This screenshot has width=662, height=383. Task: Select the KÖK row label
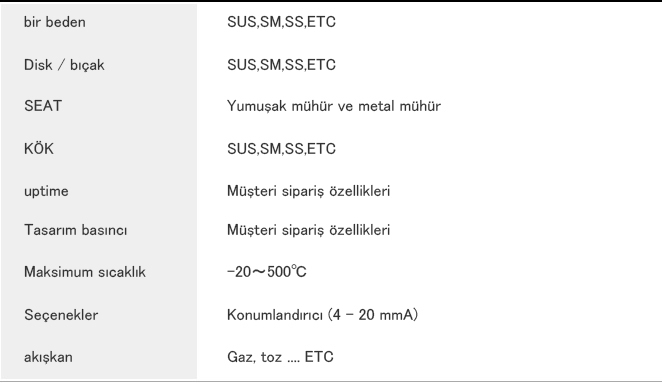pyautogui.click(x=39, y=148)
